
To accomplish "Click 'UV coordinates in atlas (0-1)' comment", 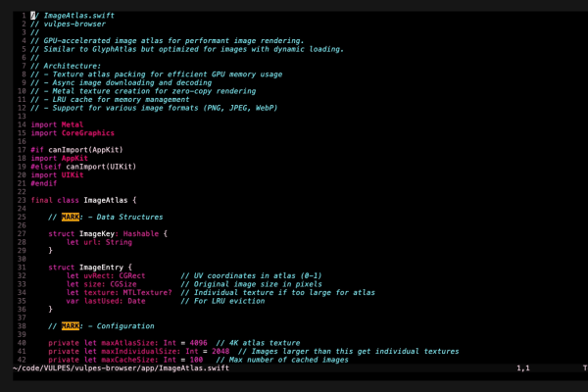I will (x=251, y=275).
